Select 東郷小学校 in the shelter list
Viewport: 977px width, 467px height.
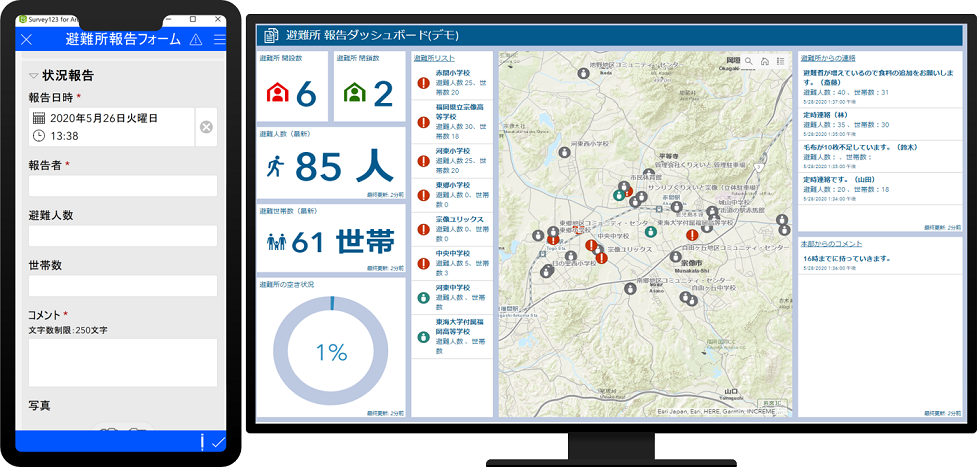452,195
